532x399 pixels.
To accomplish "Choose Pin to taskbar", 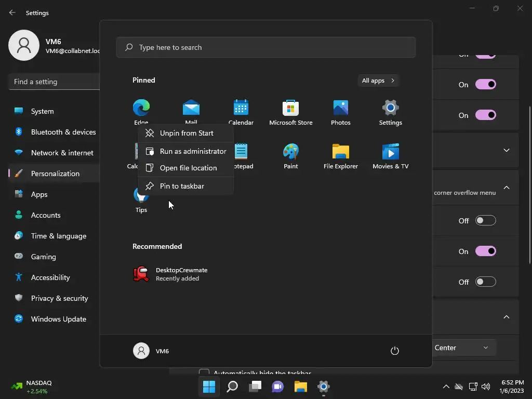I will [x=186, y=186].
